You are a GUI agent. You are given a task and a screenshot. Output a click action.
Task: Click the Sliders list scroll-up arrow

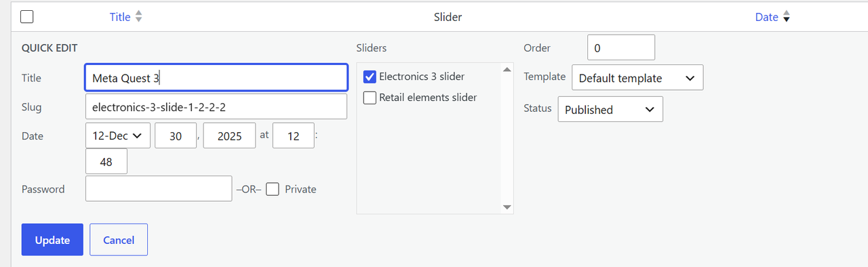(x=507, y=70)
